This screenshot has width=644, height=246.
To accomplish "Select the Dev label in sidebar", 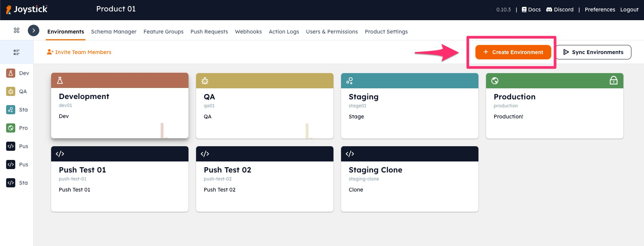I will coord(24,73).
